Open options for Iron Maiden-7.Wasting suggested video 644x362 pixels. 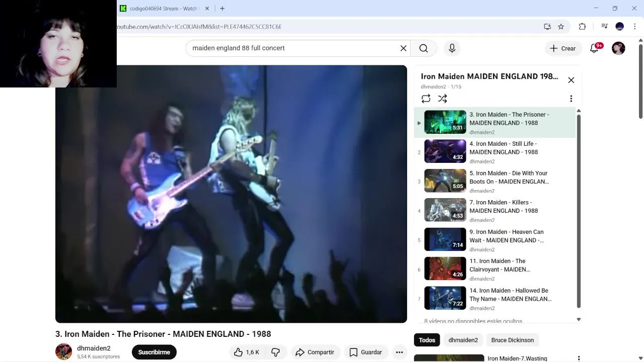coord(579,358)
